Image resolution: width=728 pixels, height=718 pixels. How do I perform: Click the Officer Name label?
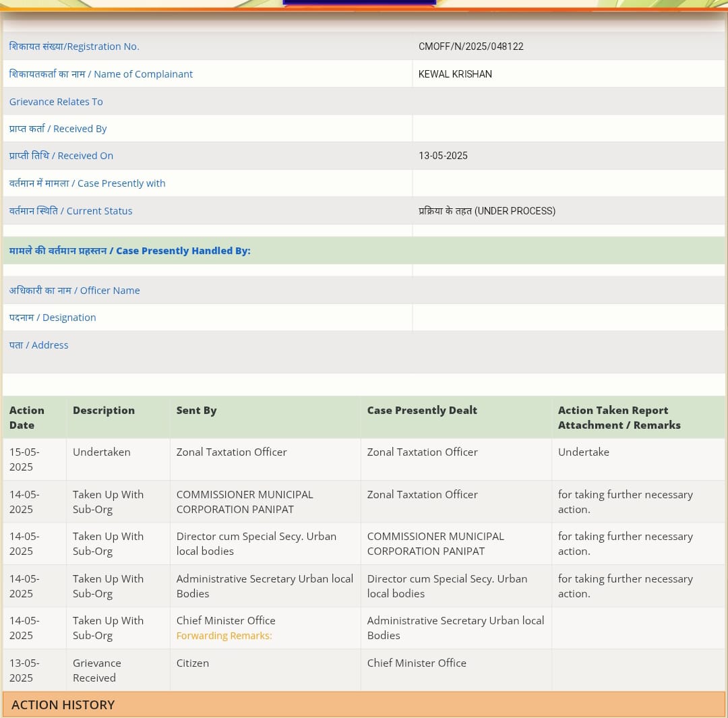click(75, 291)
